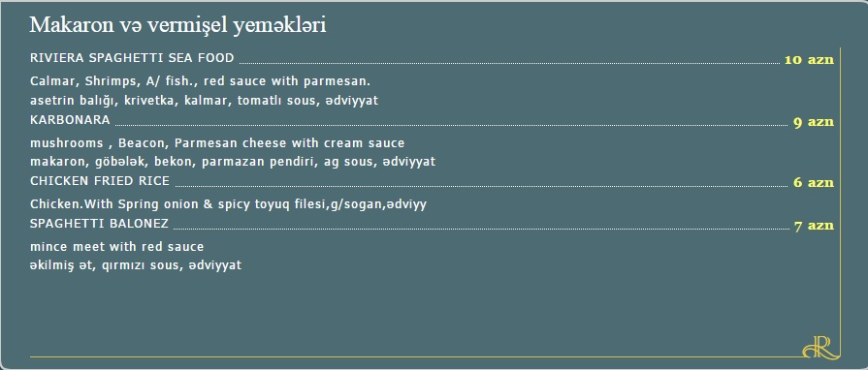
Task: Click dotted leader line beside CHICKEN FRIED RICE
Action: [x=481, y=186]
